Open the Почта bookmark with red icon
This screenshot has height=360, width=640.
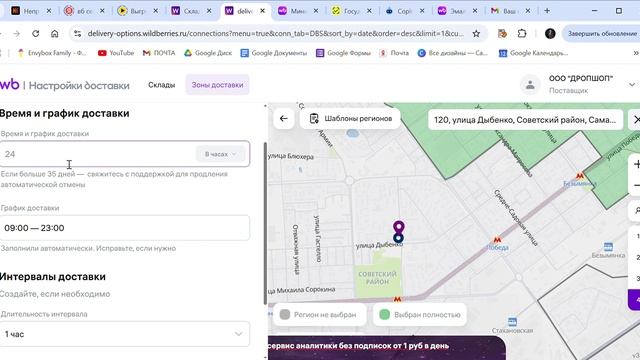[x=394, y=53]
